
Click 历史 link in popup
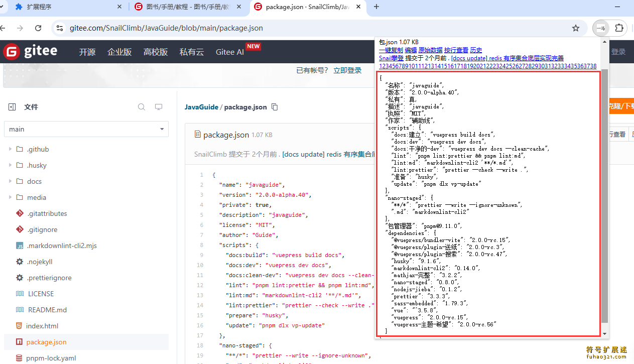point(476,50)
